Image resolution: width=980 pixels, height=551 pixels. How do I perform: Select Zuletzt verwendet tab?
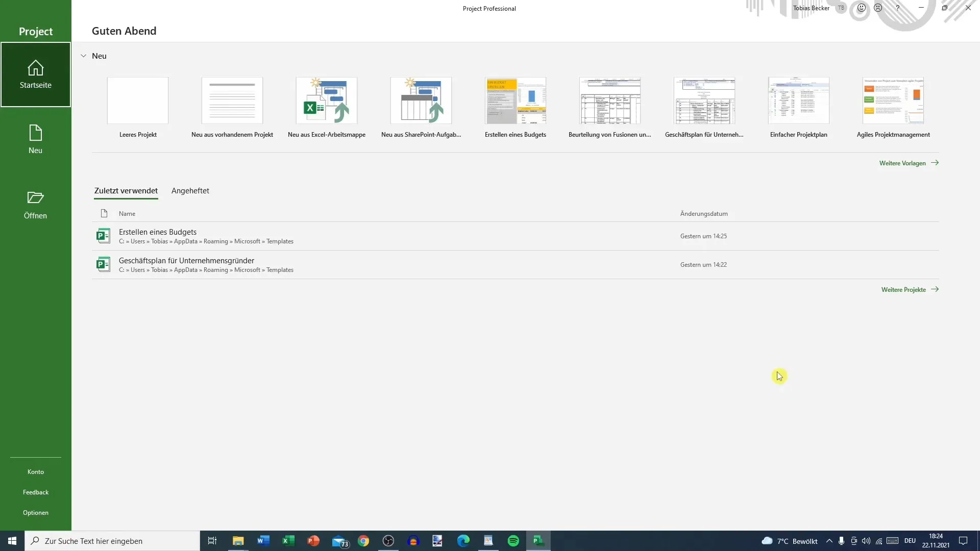(x=126, y=190)
